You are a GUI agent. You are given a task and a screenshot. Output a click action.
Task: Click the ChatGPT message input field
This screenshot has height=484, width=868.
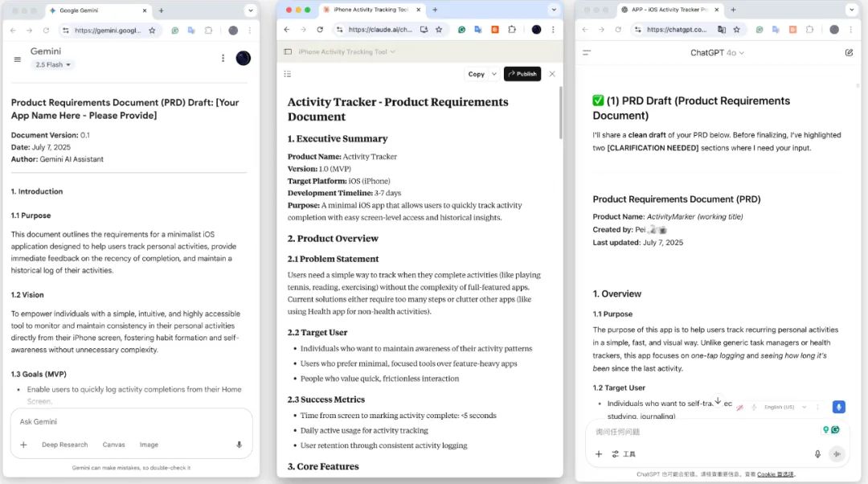click(706, 432)
